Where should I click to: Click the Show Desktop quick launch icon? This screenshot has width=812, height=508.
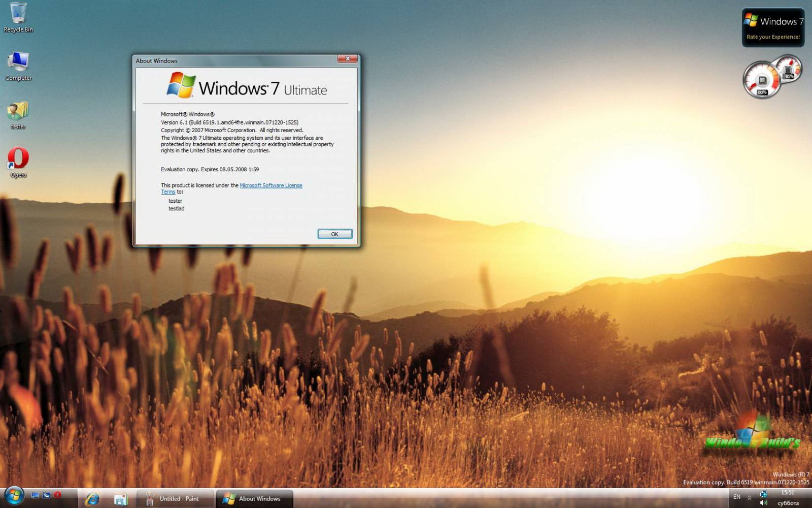click(35, 495)
